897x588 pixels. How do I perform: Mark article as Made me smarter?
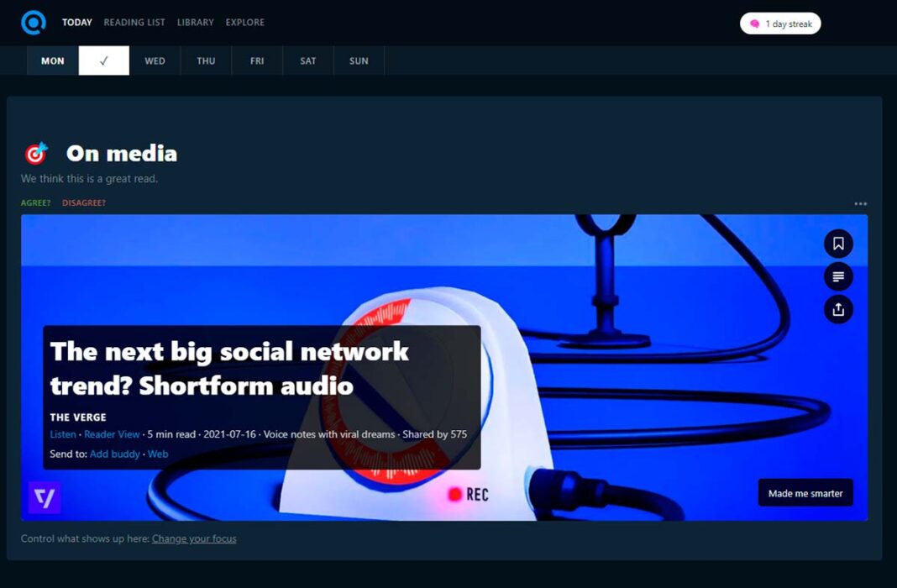(x=805, y=493)
